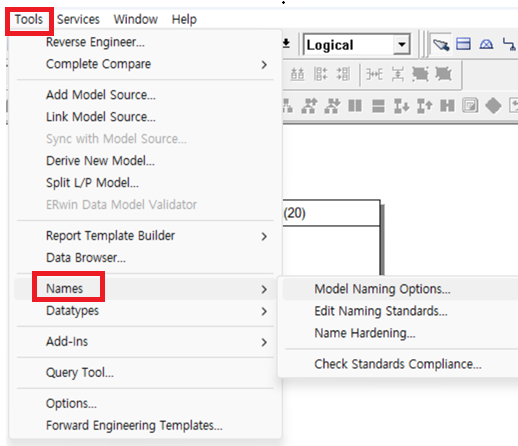This screenshot has height=446, width=518.
Task: Open the Logical model type dropdown arrow
Action: coord(402,44)
